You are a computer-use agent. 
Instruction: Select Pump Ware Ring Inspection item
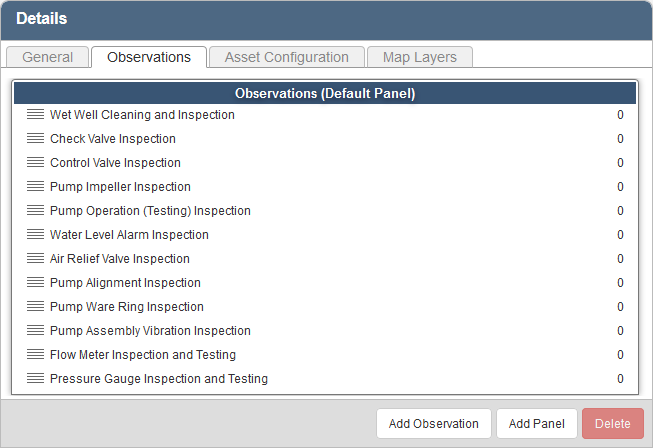pos(127,307)
